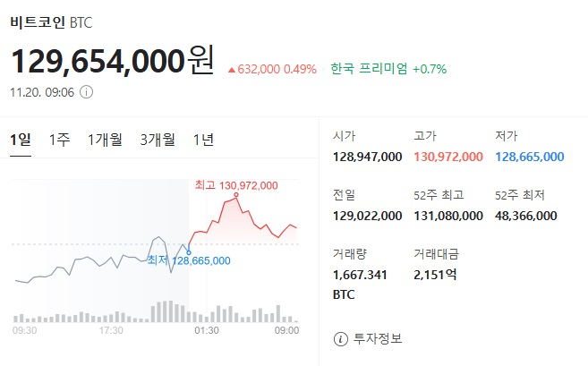Click the red up-triangle price change icon

(233, 69)
